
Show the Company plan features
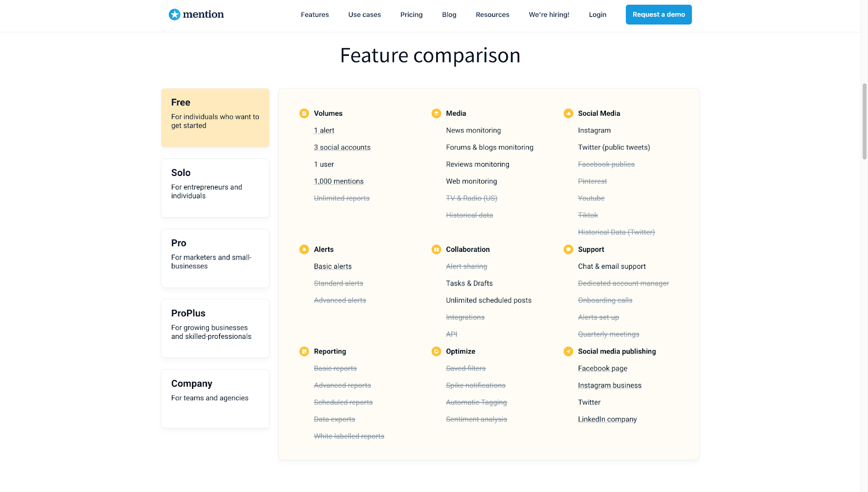tap(215, 399)
